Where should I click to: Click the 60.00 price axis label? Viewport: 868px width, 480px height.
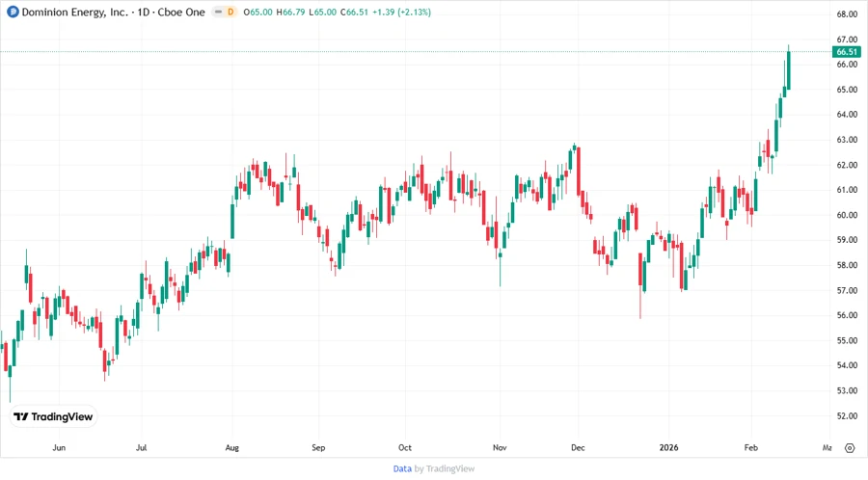(x=847, y=215)
